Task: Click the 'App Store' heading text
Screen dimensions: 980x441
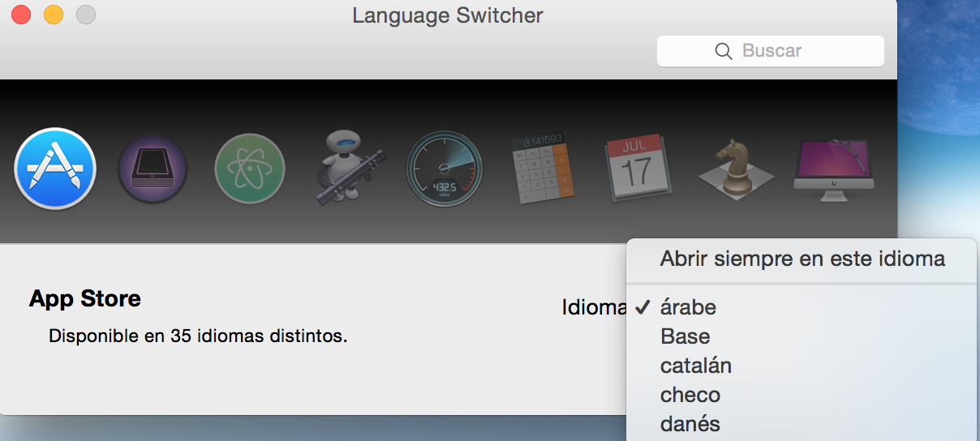Action: (85, 299)
